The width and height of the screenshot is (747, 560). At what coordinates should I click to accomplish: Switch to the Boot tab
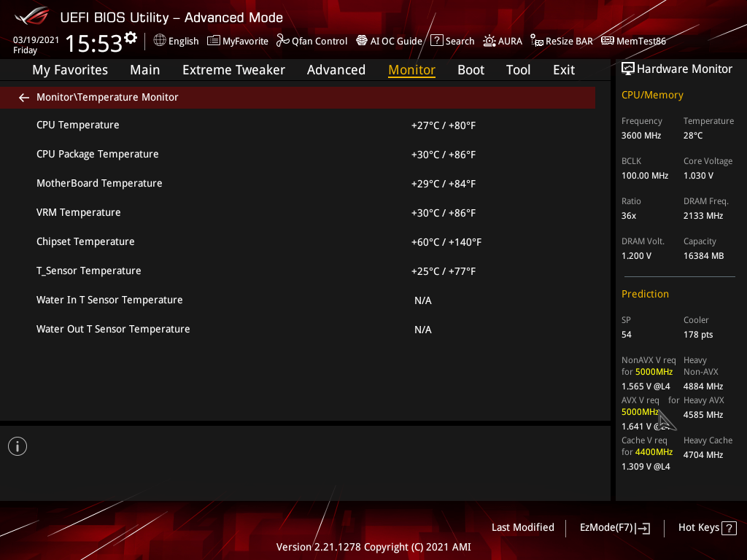click(471, 70)
